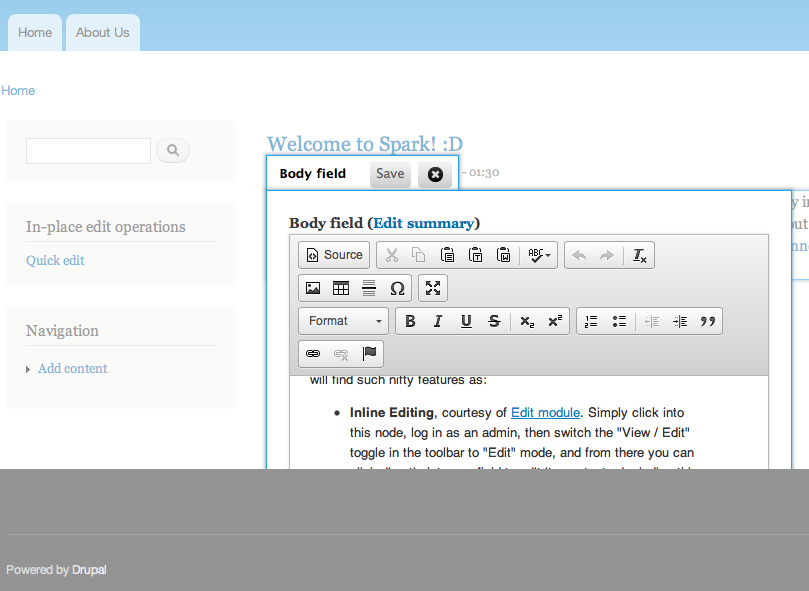
Task: Click the Anchor flag icon
Action: pyautogui.click(x=369, y=354)
